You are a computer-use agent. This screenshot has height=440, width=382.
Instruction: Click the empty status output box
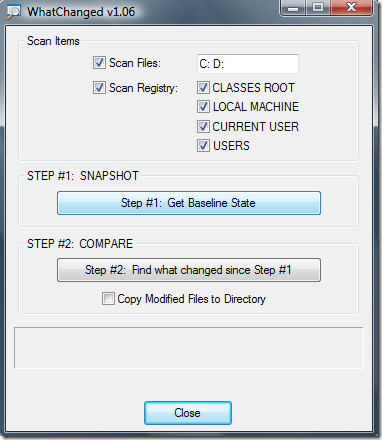pyautogui.click(x=189, y=348)
